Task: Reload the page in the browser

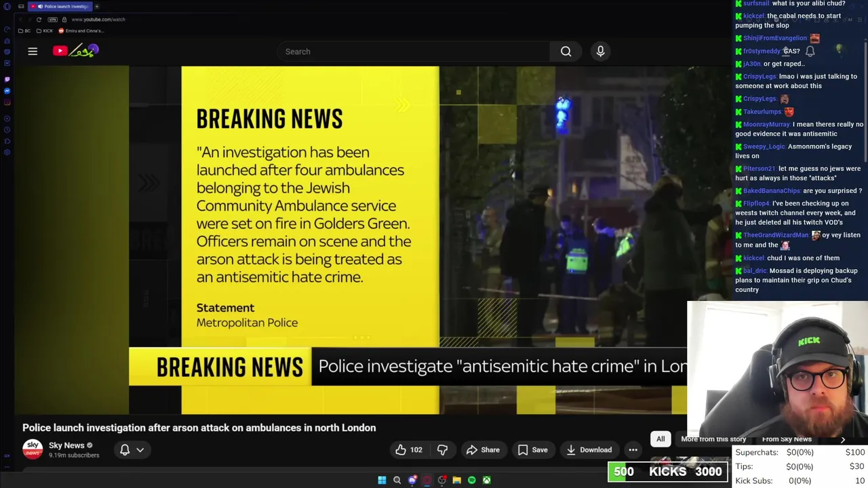Action: click(x=39, y=20)
